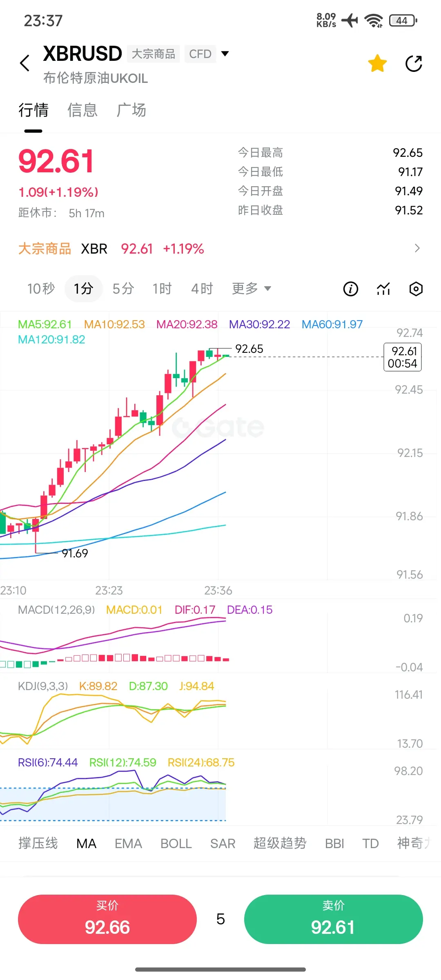Tap the MA5:92.61 legend label
441x980 pixels.
point(45,324)
